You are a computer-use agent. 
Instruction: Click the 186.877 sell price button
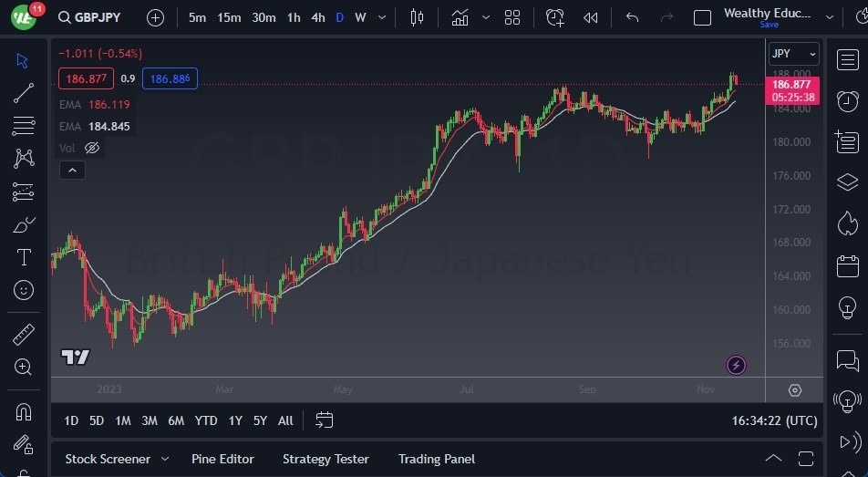pyautogui.click(x=87, y=78)
